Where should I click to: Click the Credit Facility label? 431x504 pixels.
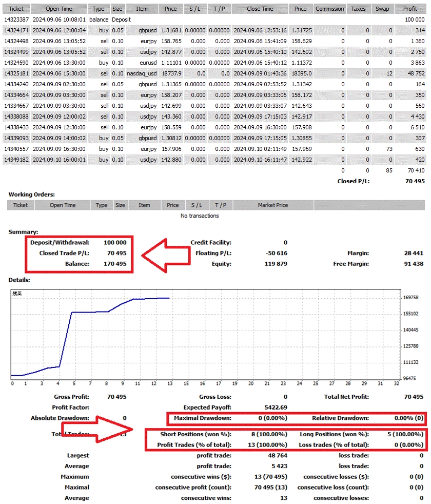point(211,243)
